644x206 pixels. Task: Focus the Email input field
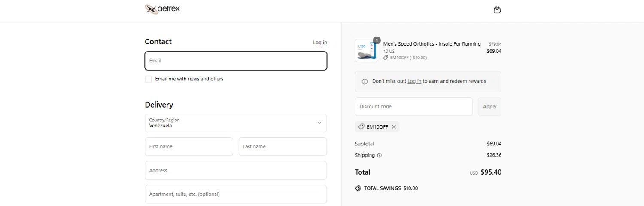(x=236, y=61)
